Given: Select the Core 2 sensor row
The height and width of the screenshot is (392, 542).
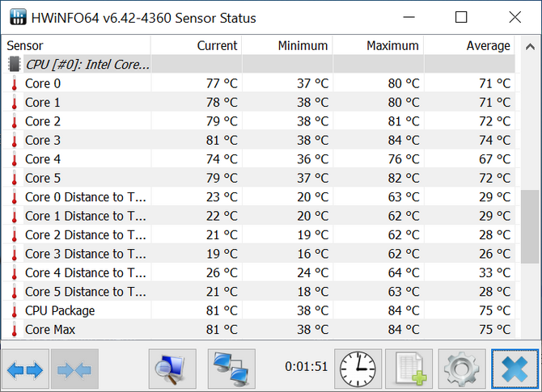Looking at the screenshot, I should [259, 121].
